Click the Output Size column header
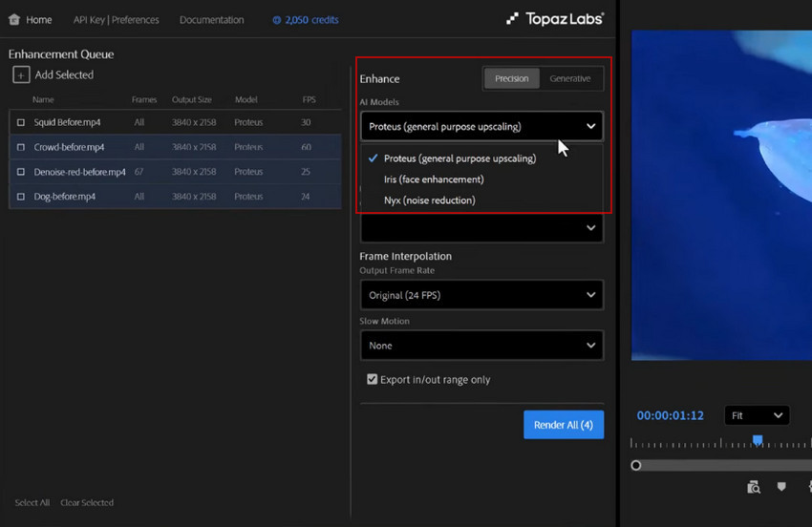This screenshot has height=527, width=812. [x=192, y=99]
